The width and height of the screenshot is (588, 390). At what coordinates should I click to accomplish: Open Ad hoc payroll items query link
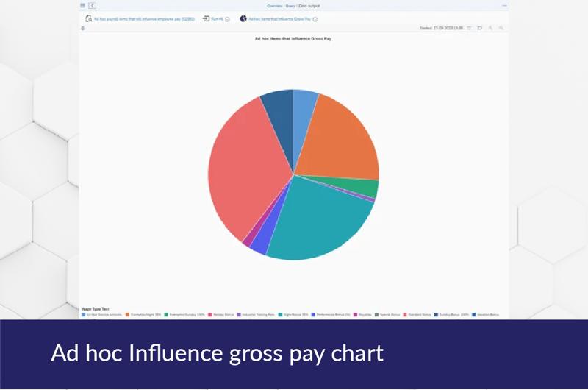point(144,19)
